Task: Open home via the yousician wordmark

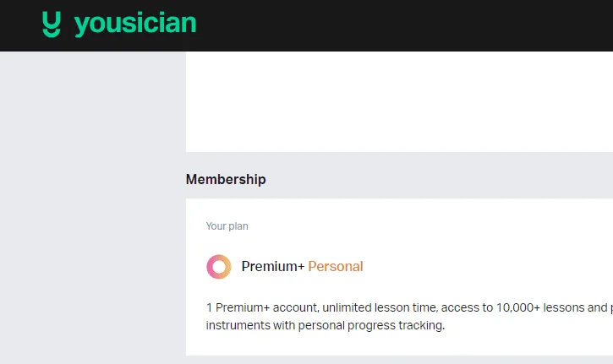Action: [135, 24]
